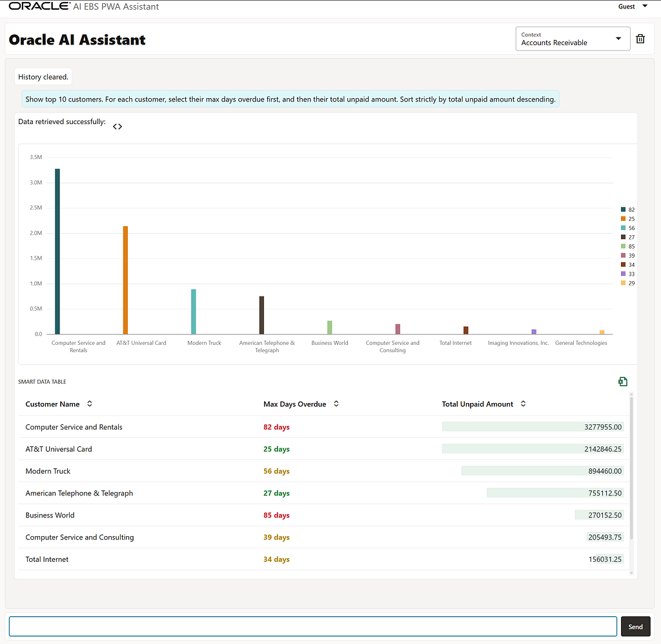Select the Total Internet table cell

[46, 559]
